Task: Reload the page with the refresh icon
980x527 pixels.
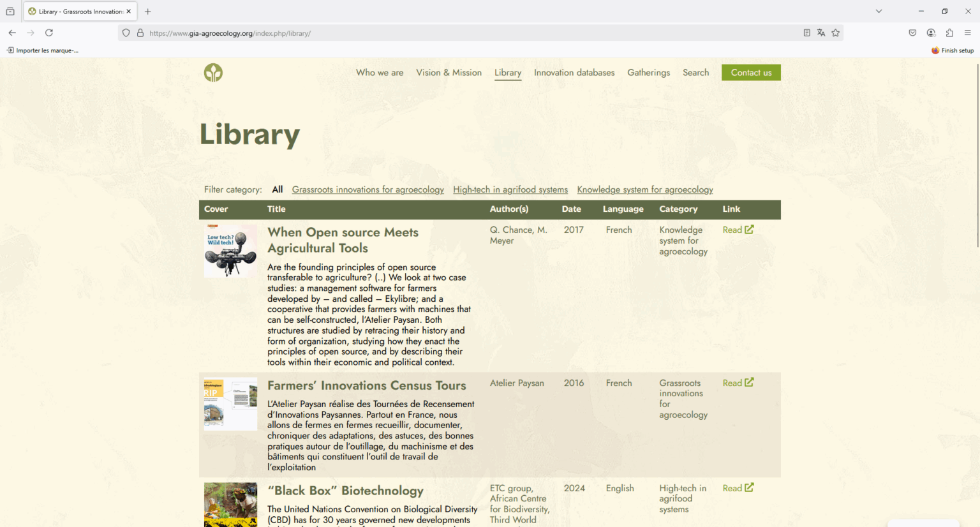Action: (x=49, y=33)
